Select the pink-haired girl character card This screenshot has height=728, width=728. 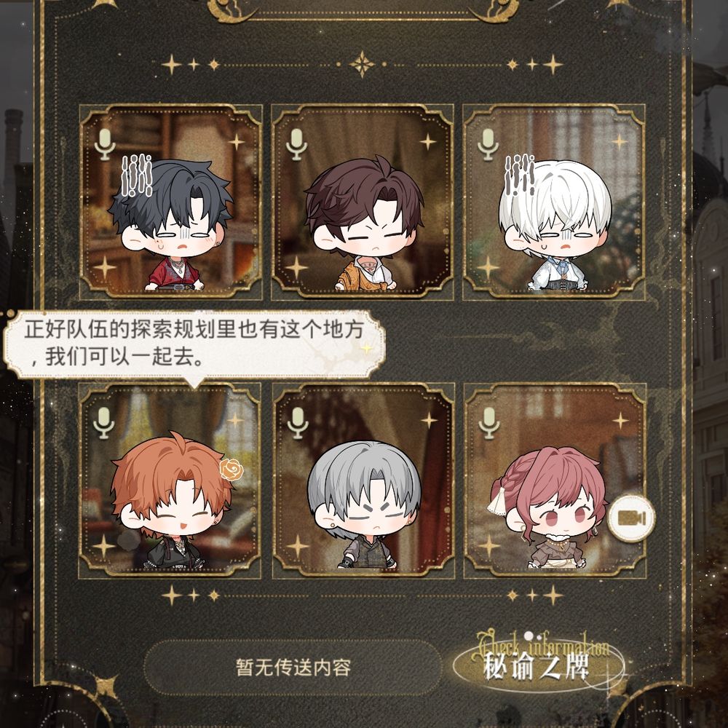(555, 480)
